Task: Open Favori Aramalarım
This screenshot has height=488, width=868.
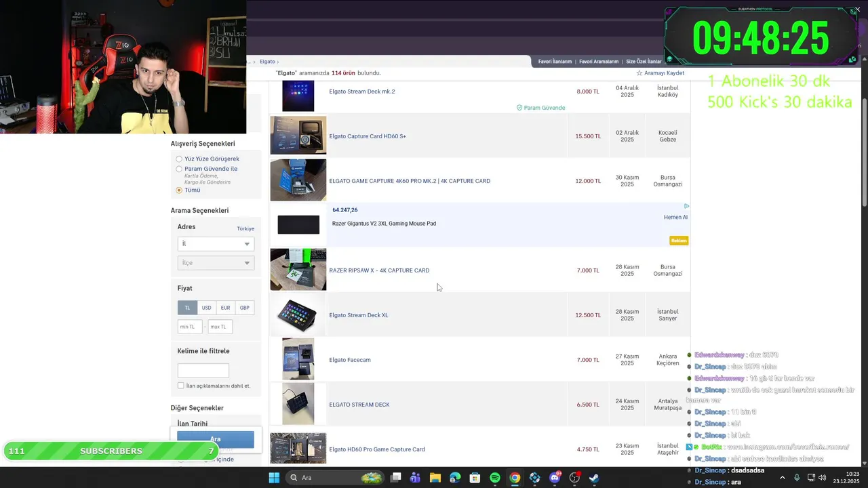Action: click(599, 62)
